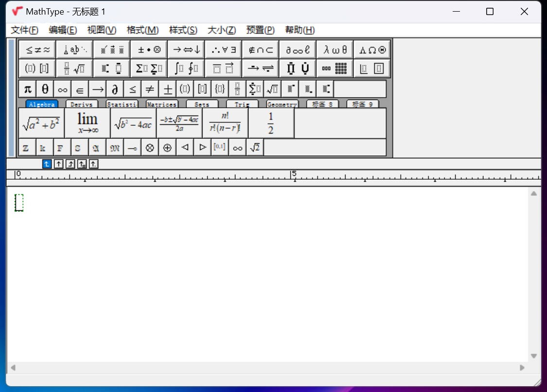Insert the plus-minus symbol ±

click(167, 89)
